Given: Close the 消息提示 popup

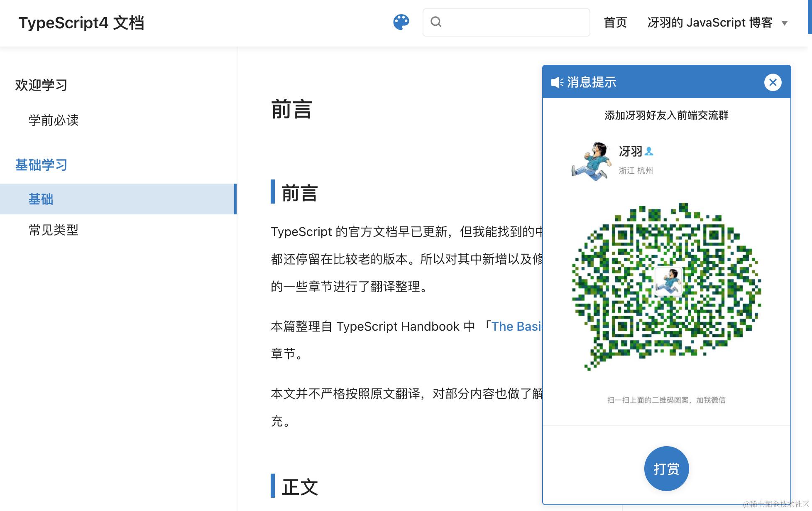Looking at the screenshot, I should pyautogui.click(x=773, y=82).
